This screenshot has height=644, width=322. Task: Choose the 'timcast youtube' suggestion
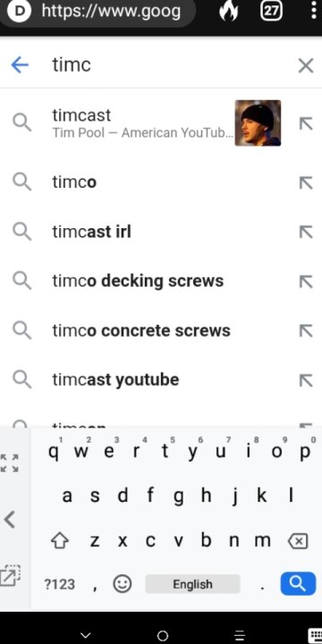click(161, 380)
